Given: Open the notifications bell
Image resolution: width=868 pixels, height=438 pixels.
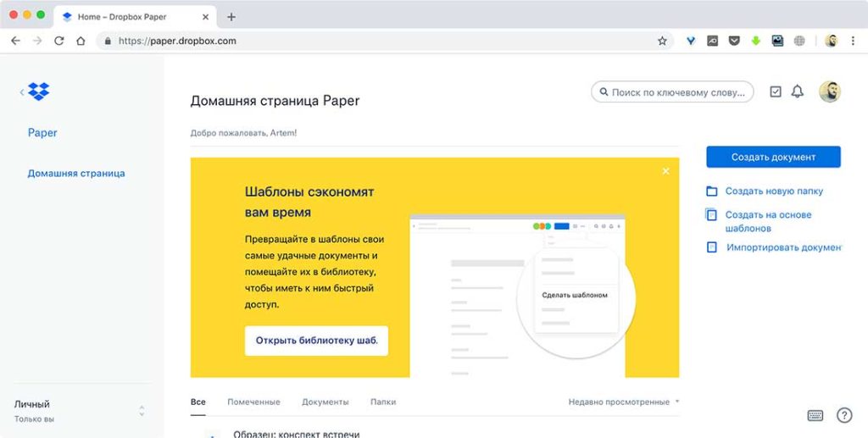Looking at the screenshot, I should (797, 91).
